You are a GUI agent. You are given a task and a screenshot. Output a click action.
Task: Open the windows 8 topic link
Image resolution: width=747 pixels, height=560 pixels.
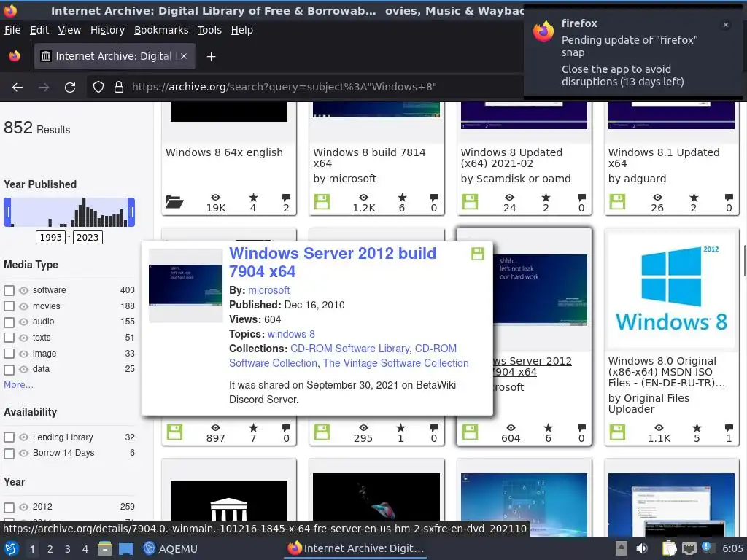tap(291, 334)
